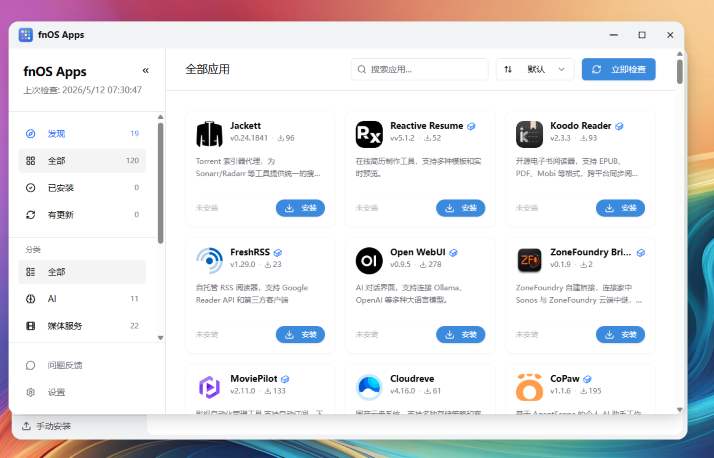
Task: Install Koodo Reader with 安装 button
Action: pos(620,208)
